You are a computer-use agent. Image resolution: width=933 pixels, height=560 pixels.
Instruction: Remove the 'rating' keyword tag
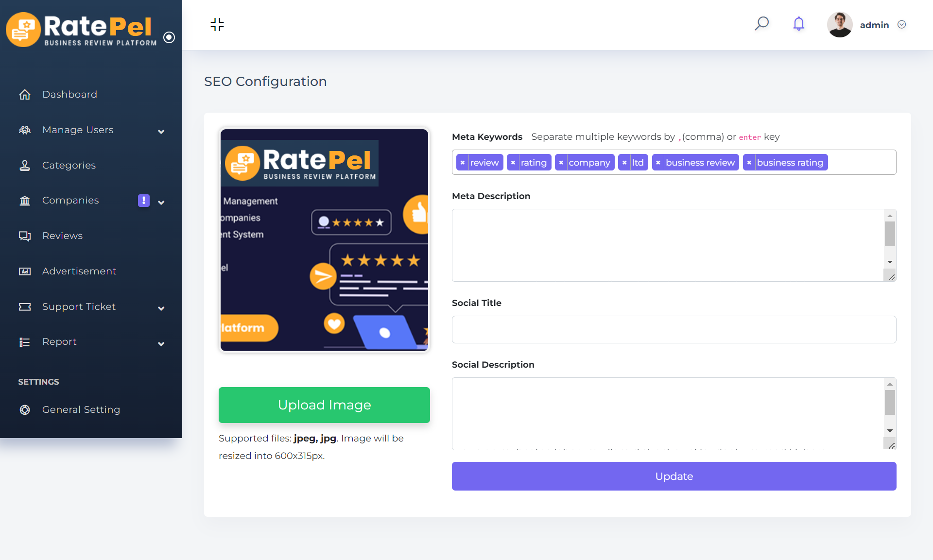[x=513, y=163]
